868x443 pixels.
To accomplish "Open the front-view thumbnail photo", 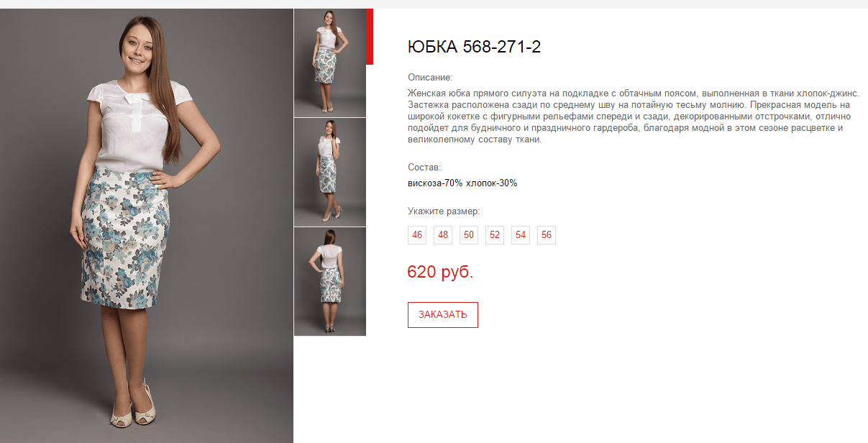I will pyautogui.click(x=330, y=63).
